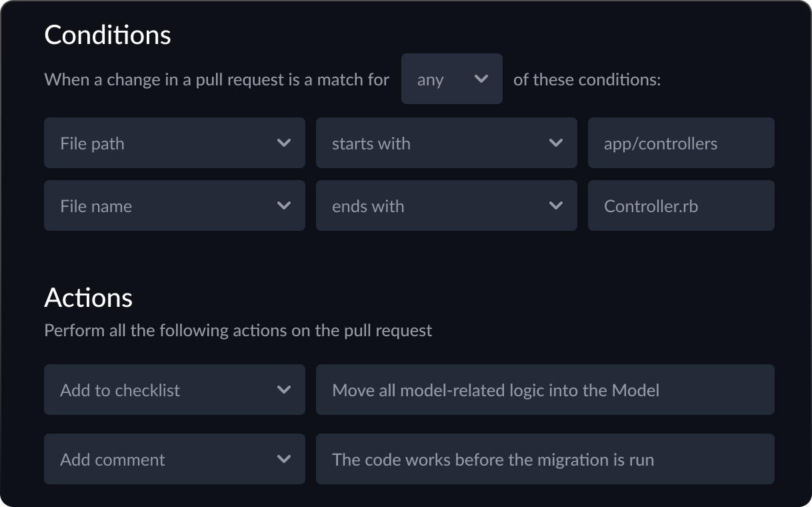
Task: Click the chevron on 'Add to checklist'
Action: click(285, 390)
